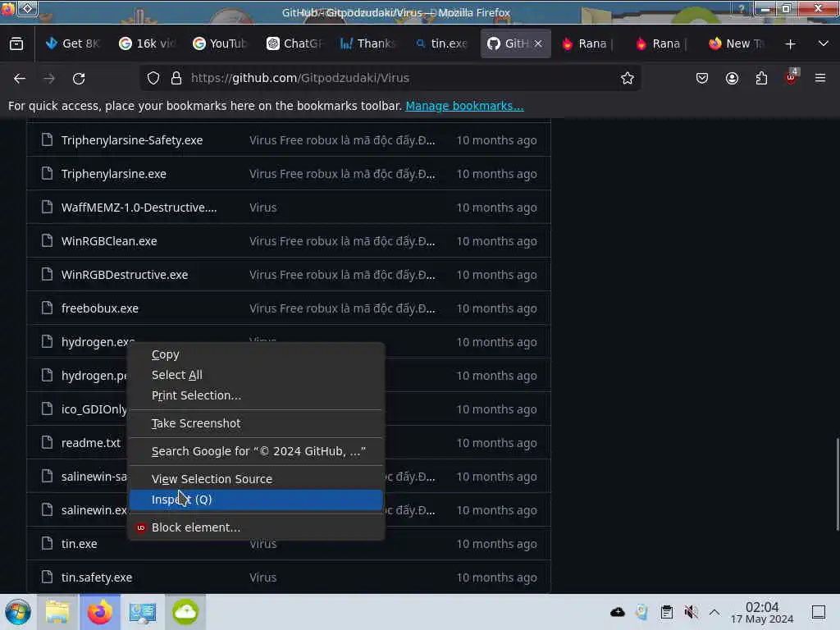Open the Firefox hamburger menu
Image resolution: width=840 pixels, height=630 pixels.
coord(820,78)
